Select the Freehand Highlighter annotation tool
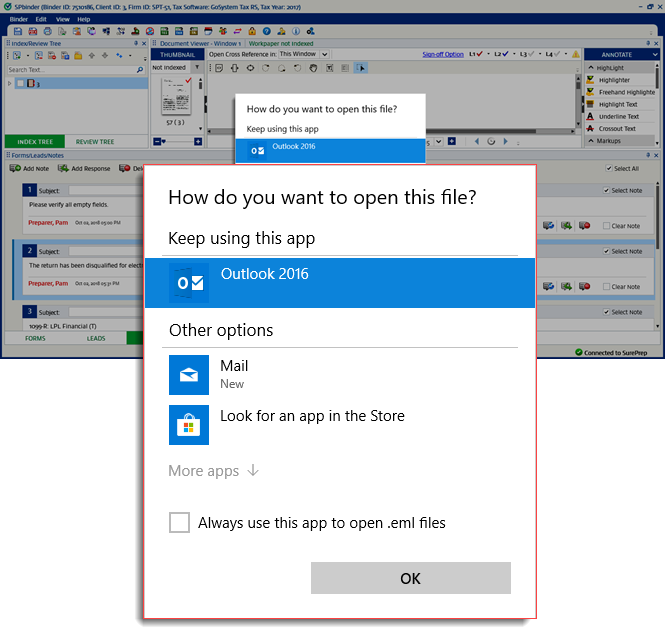665x634 pixels. coord(620,92)
